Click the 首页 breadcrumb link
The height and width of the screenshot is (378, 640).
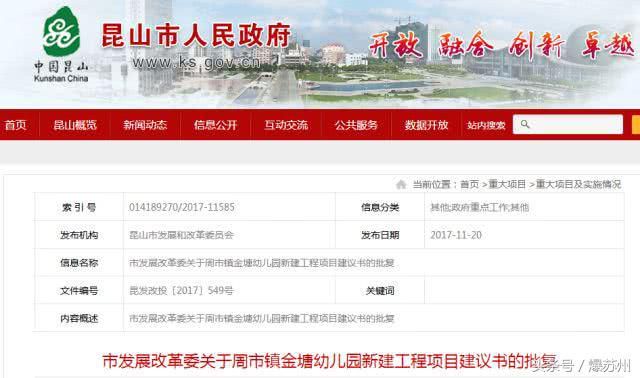470,185
